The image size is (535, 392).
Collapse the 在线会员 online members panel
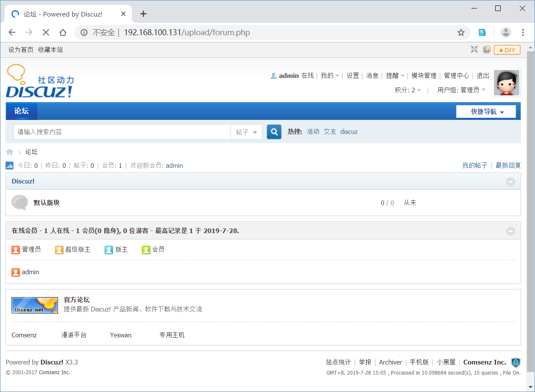pos(510,231)
